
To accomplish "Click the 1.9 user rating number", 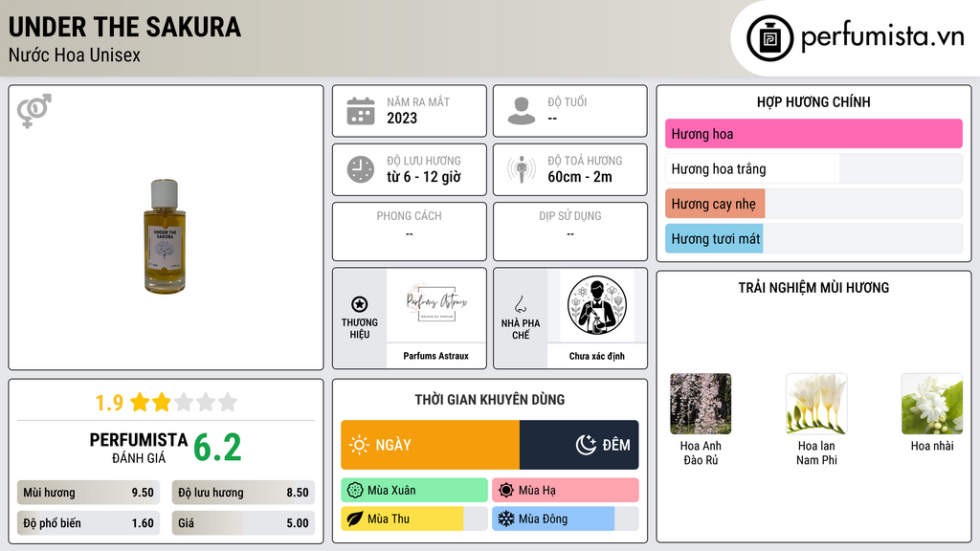I will coord(109,403).
